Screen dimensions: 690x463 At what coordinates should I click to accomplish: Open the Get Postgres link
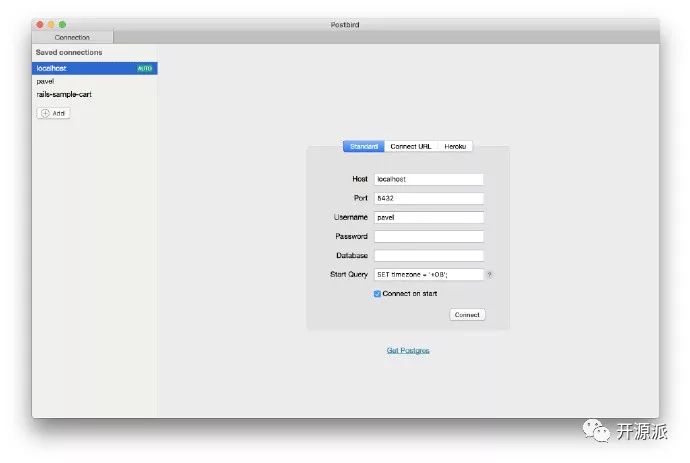tap(408, 350)
